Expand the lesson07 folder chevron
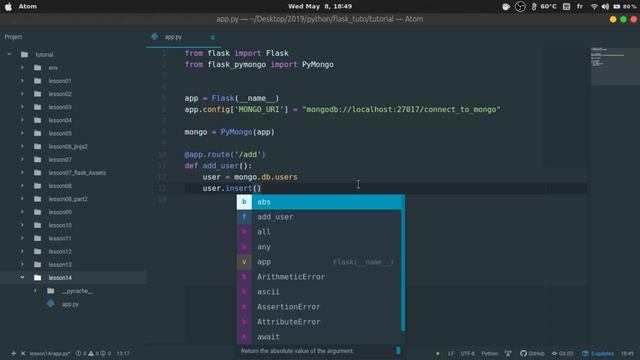This screenshot has height=360, width=640. click(x=22, y=159)
